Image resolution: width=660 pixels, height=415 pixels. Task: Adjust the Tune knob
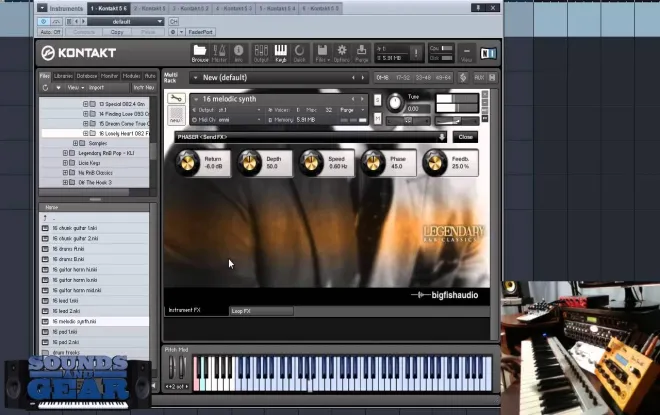tap(395, 102)
